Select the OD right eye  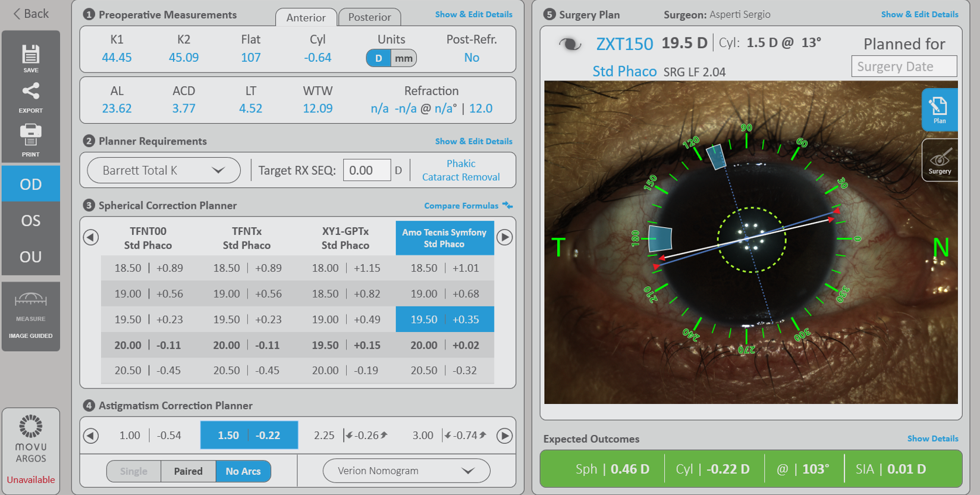(x=31, y=184)
